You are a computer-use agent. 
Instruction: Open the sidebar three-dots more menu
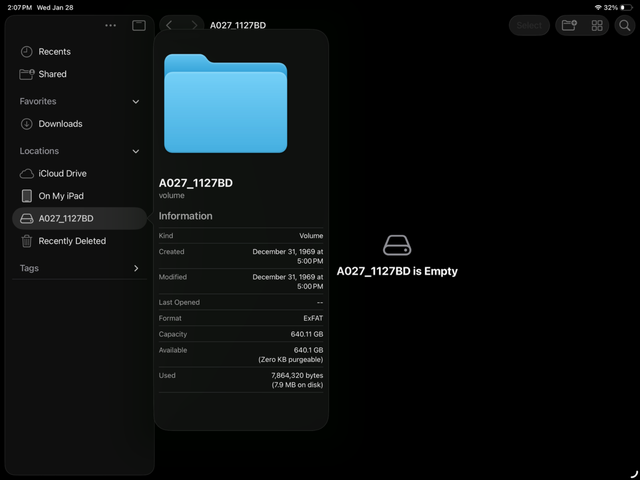pyautogui.click(x=110, y=25)
